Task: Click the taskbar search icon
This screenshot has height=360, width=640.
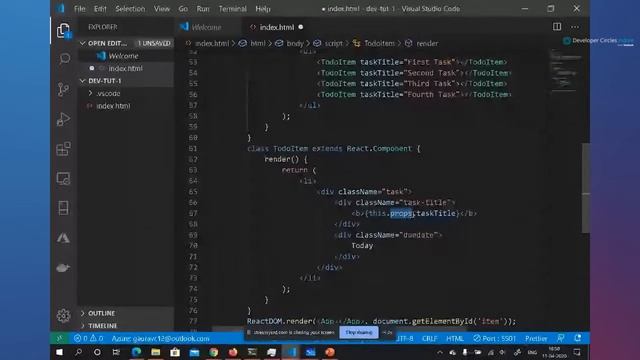Action: 78,352
